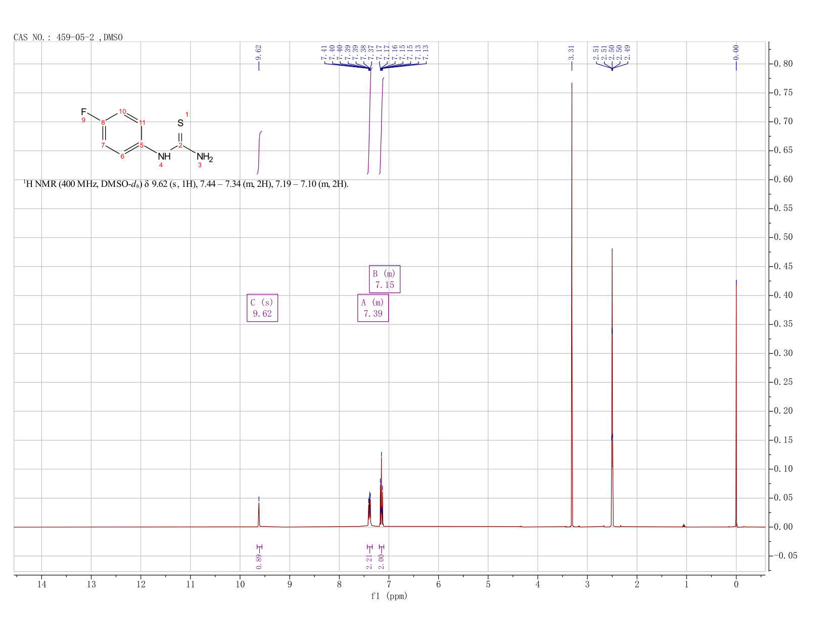Click the sulfur atom S in structure
The width and height of the screenshot is (834, 644).
[x=180, y=123]
